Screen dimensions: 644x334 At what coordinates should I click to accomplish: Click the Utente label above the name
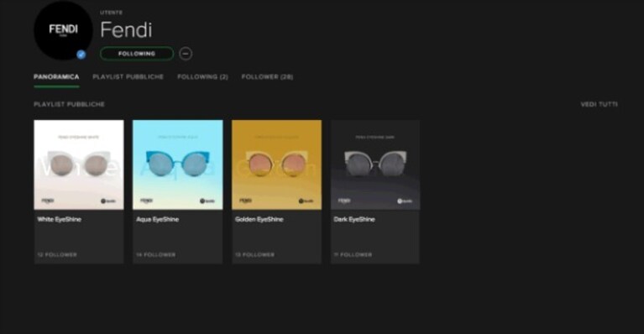tap(112, 13)
